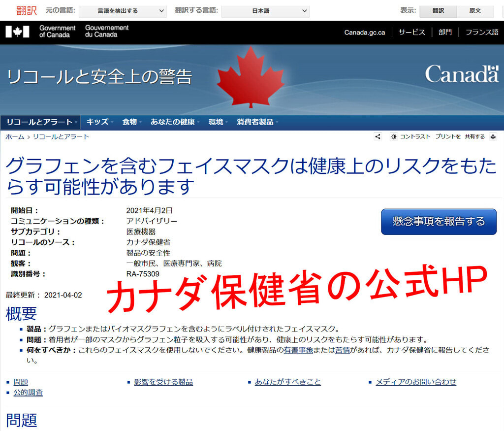Open the 環境 navigation menu
The width and height of the screenshot is (504, 431).
point(218,122)
